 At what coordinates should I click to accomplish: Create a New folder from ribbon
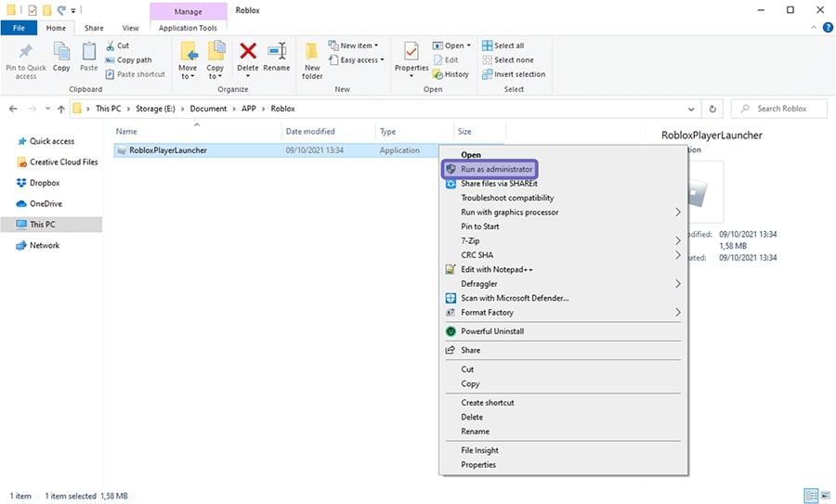pos(312,60)
